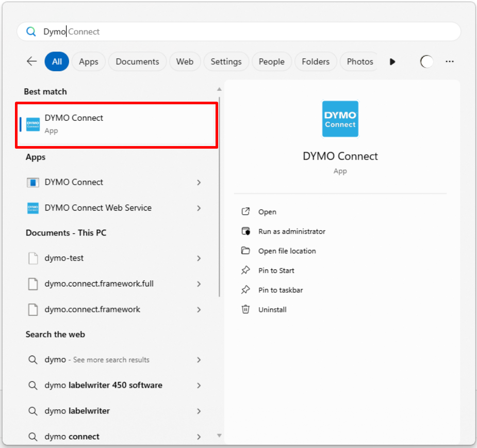Click the back arrow icon
Screen dimensions: 477x448
click(32, 61)
